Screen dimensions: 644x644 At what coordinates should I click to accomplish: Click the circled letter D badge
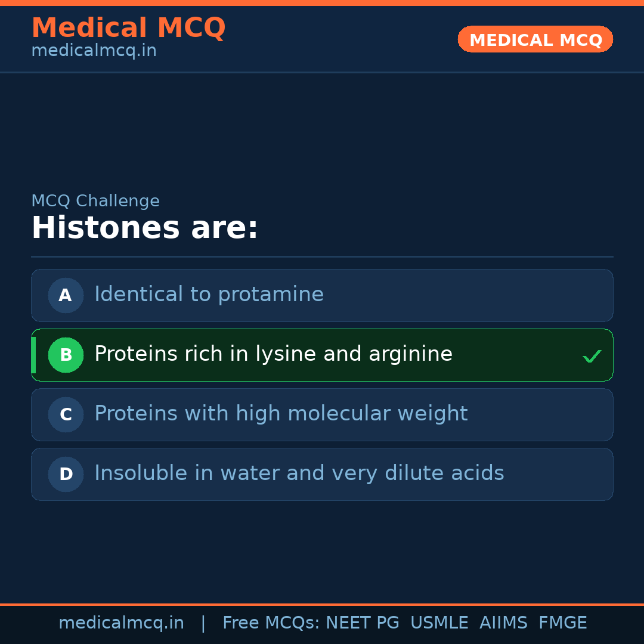(x=66, y=474)
